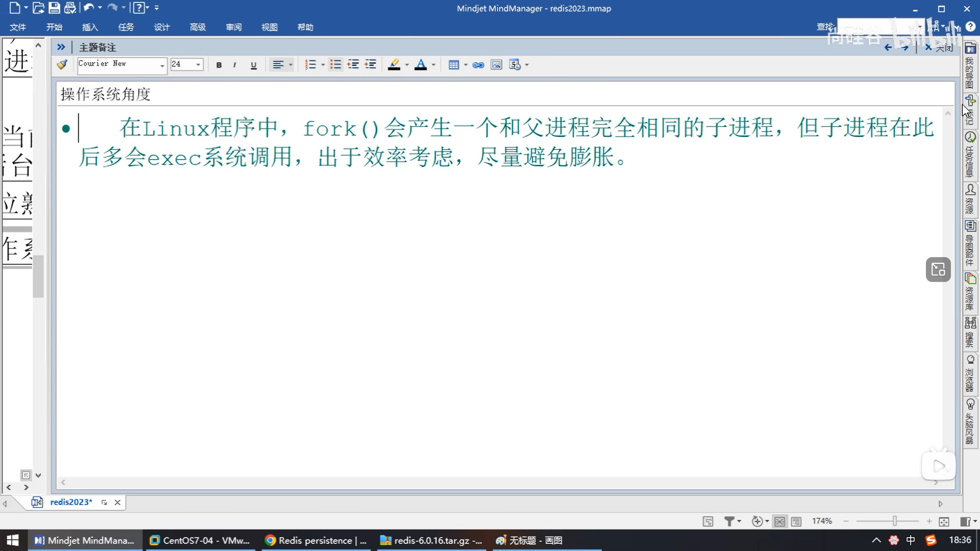
Task: Increase the indent of the paragraph
Action: pyautogui.click(x=371, y=65)
